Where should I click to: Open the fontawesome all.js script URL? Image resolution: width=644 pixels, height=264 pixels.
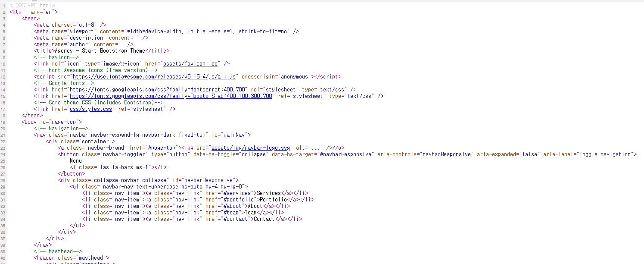click(154, 77)
